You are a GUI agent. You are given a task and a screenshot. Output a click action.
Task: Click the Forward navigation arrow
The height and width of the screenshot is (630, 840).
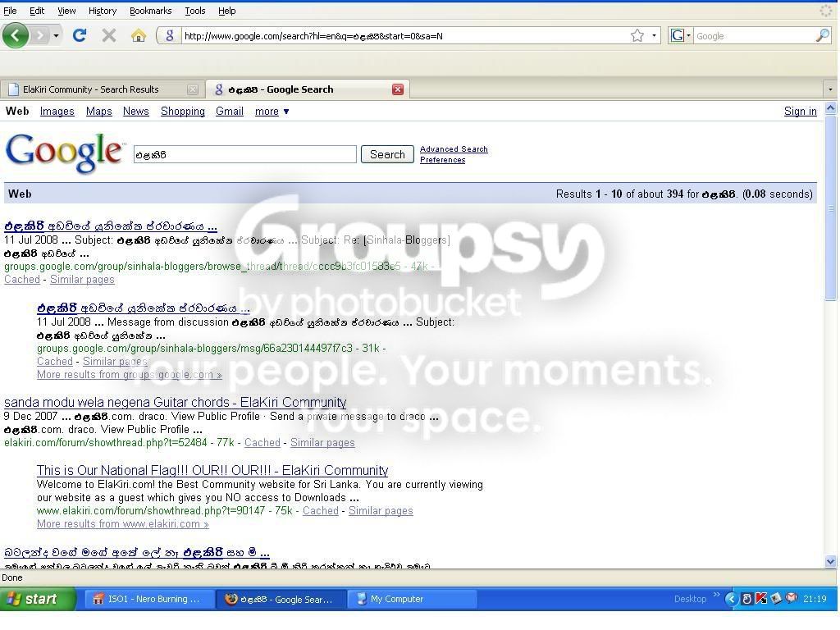39,36
